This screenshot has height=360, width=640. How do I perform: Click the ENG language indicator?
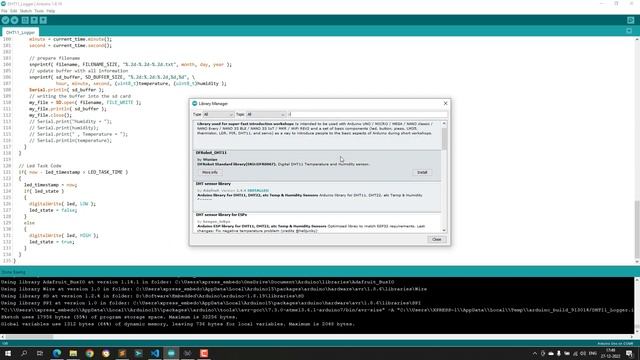pos(593,353)
